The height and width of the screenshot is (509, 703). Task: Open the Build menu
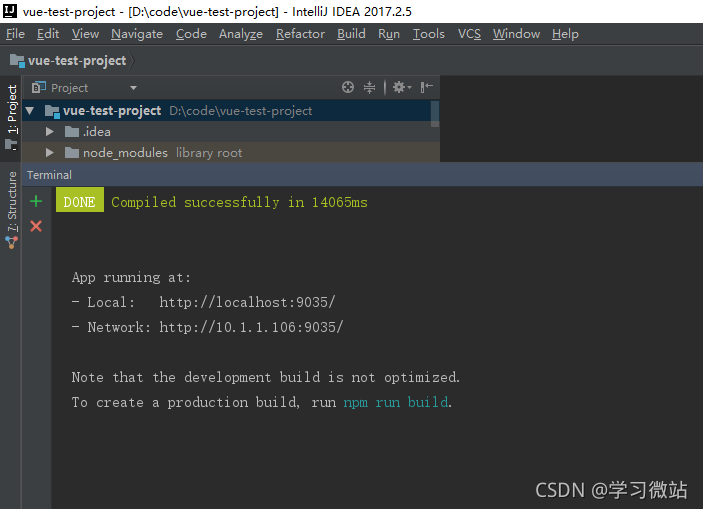point(351,34)
